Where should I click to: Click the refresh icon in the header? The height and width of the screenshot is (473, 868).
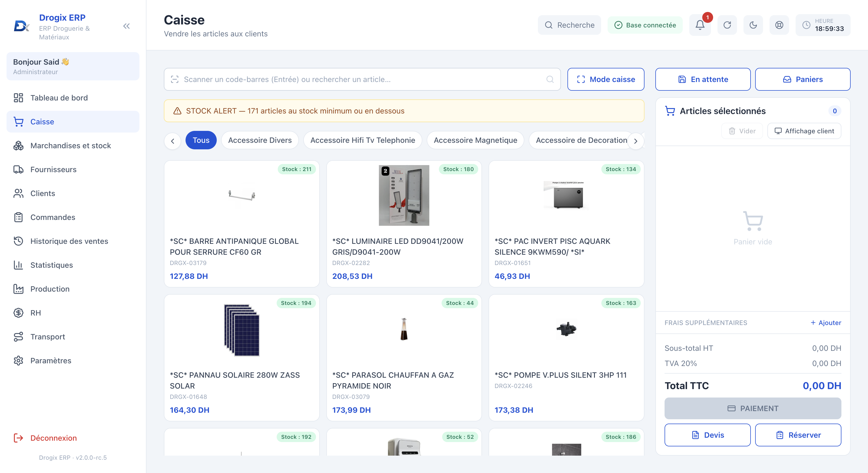pyautogui.click(x=727, y=25)
